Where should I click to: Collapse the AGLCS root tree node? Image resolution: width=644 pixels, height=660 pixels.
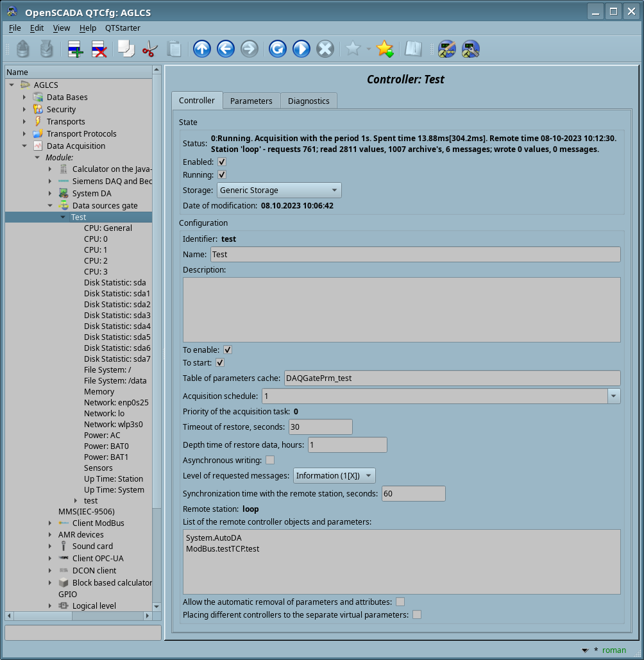pos(12,85)
